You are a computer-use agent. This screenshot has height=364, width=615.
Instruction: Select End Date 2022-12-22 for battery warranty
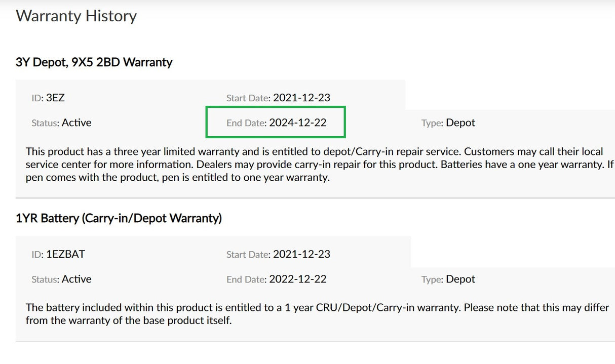point(302,279)
